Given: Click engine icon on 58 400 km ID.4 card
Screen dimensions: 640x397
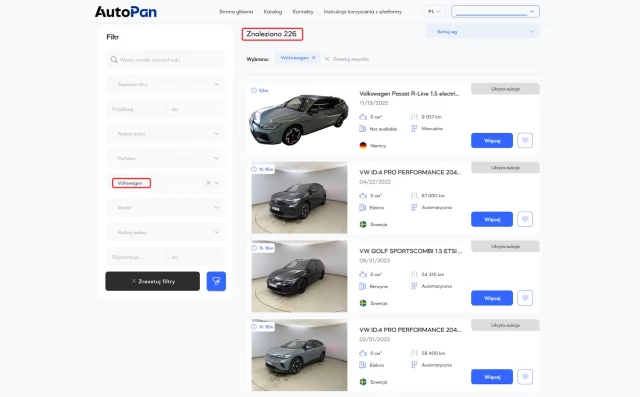Looking at the screenshot, I should 363,353.
